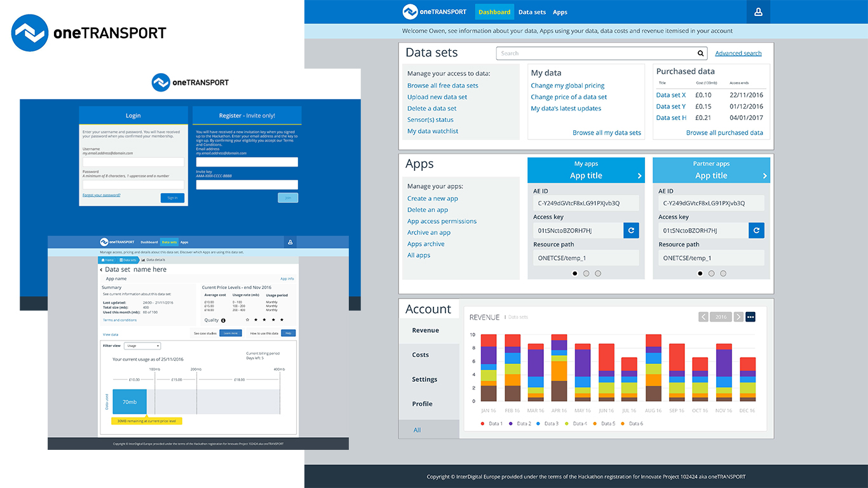
Task: Open the user profile icon in dashboard header
Action: 758,12
